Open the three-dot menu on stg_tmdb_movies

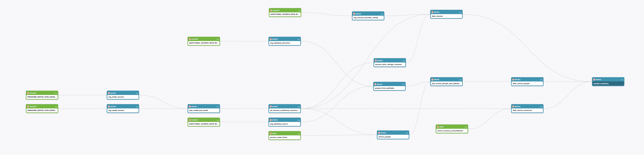click(x=137, y=93)
